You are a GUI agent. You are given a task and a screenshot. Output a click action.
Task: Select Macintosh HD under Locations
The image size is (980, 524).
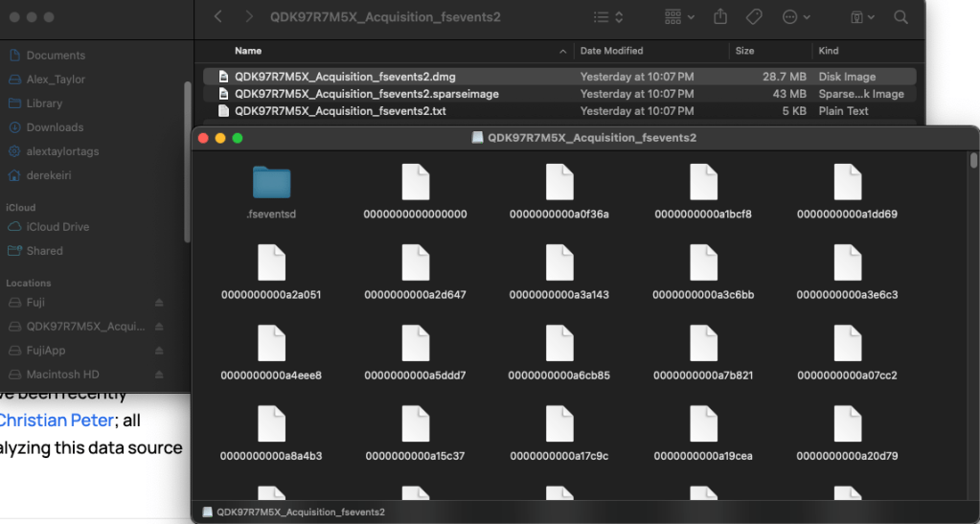coord(62,375)
